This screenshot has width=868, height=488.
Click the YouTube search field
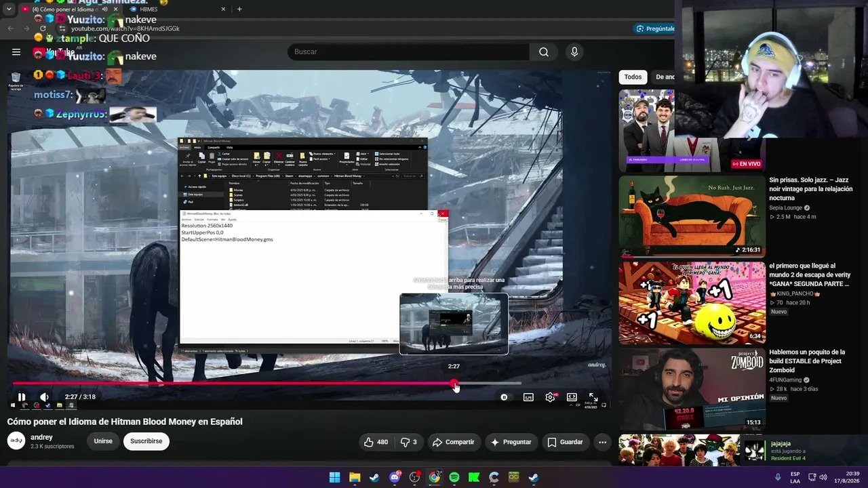[409, 52]
